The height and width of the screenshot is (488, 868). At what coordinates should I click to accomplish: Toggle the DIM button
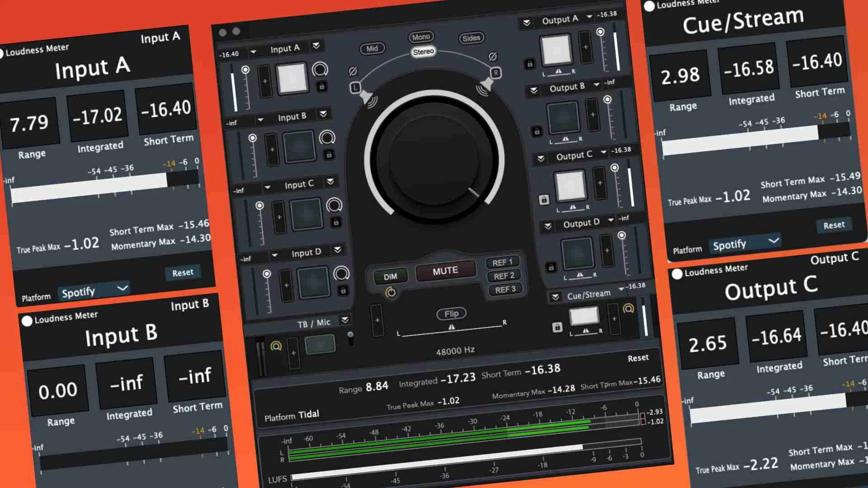coord(390,277)
